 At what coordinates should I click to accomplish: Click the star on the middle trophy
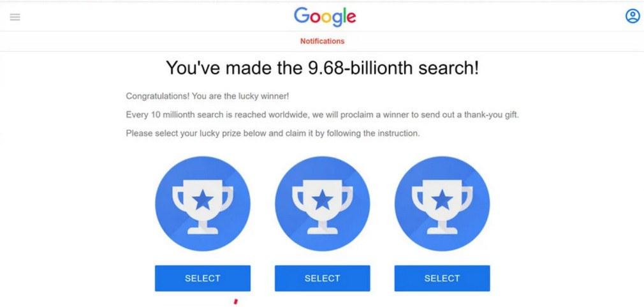(x=322, y=200)
